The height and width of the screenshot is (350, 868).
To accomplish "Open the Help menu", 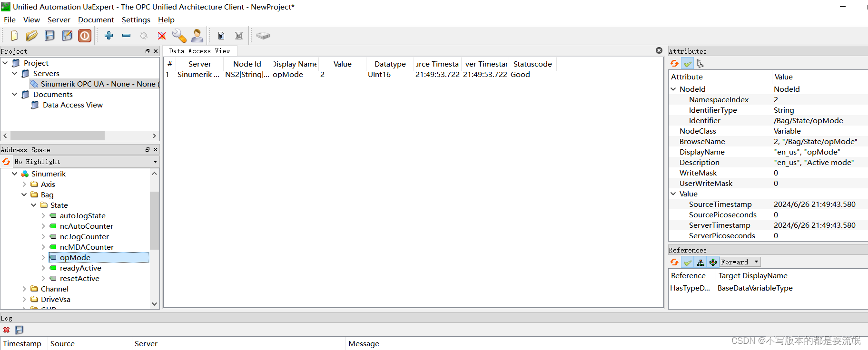I will click(x=166, y=19).
